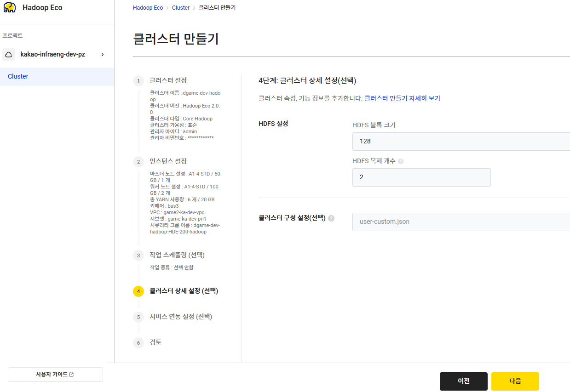Viewport: 570px width, 392px height.
Task: Click the Hadoop Eco elephant logo
Action: pyautogui.click(x=10, y=7)
